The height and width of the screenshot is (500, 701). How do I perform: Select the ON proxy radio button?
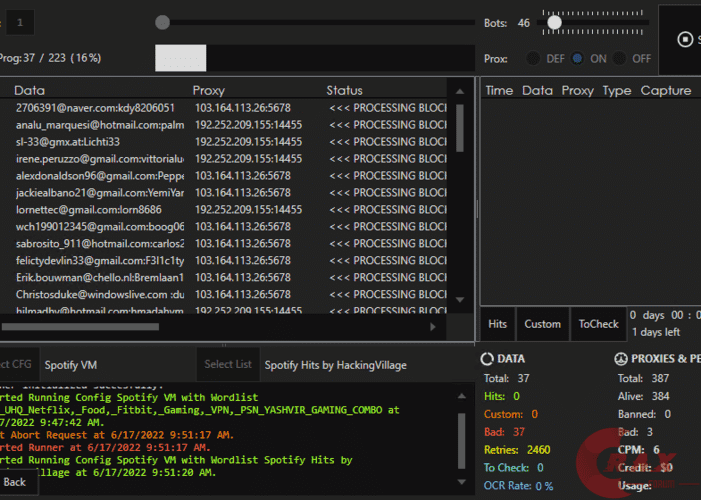pos(578,59)
